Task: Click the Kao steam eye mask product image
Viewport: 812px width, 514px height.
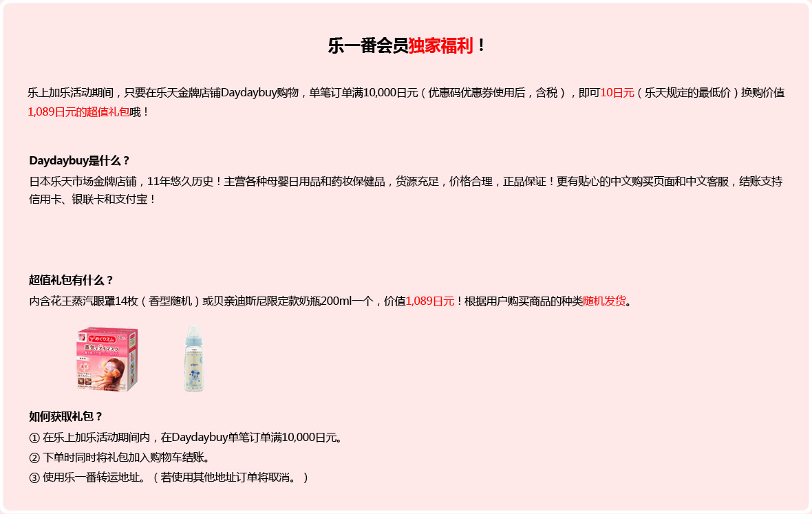Action: click(107, 358)
